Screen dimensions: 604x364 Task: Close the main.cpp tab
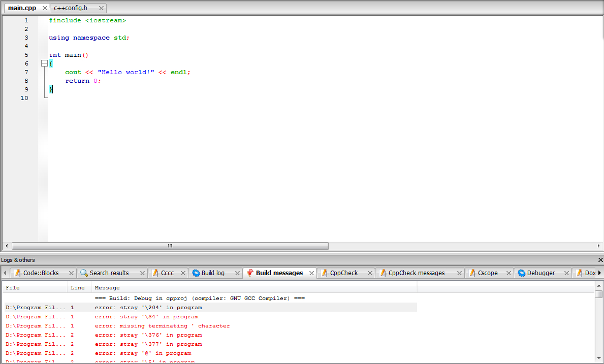point(45,8)
